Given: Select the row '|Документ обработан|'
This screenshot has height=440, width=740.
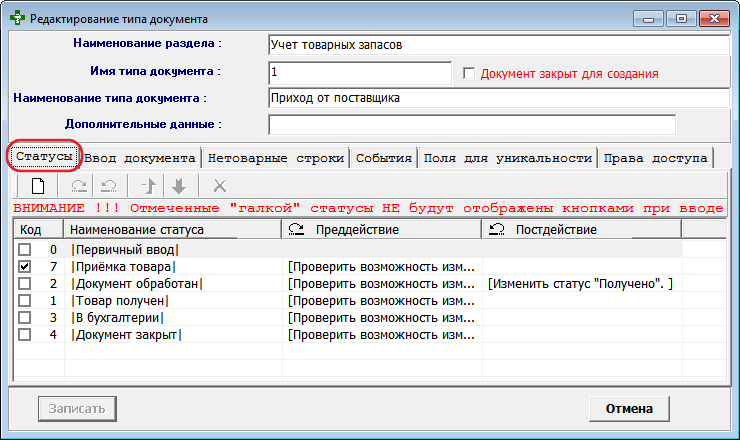Looking at the screenshot, I should (x=348, y=283).
